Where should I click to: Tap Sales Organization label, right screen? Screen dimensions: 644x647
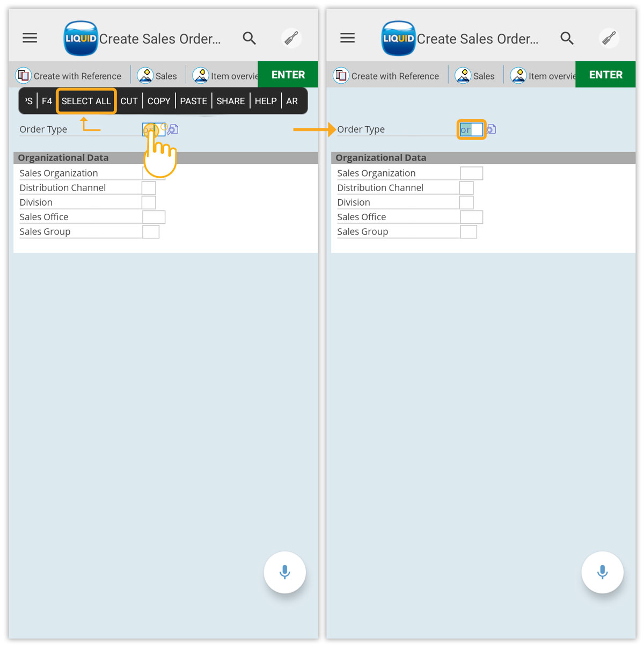click(377, 173)
